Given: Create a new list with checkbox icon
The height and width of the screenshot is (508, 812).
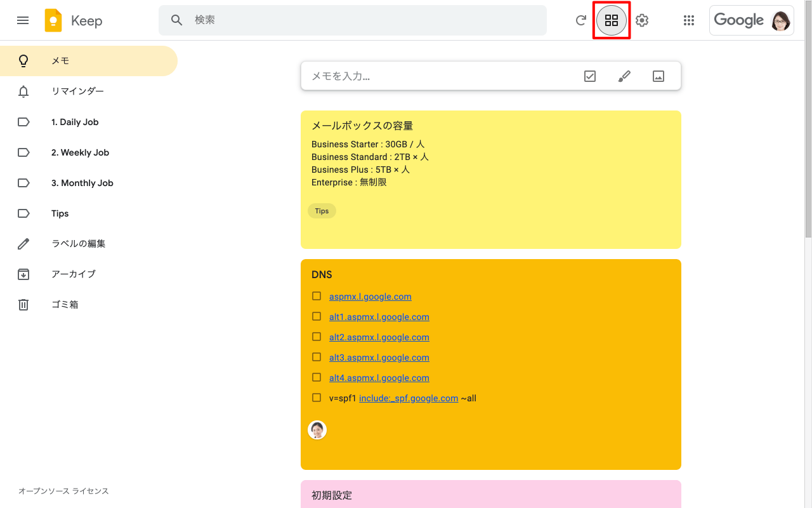Looking at the screenshot, I should click(590, 76).
